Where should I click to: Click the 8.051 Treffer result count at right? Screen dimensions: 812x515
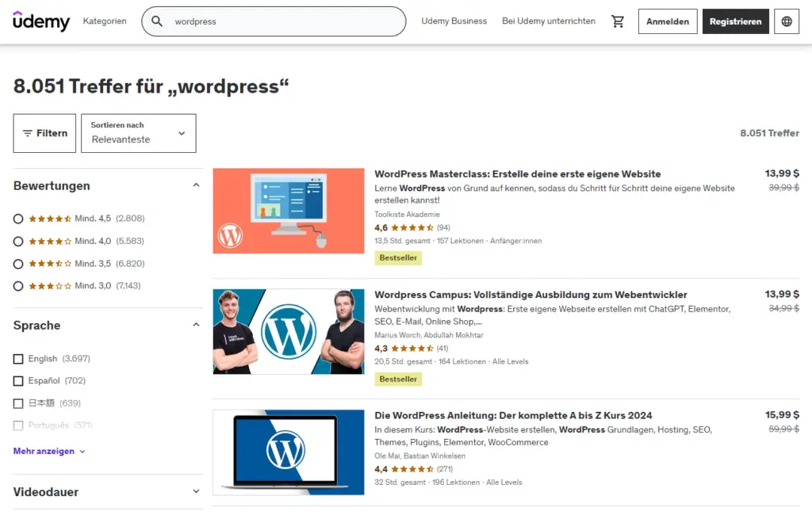click(x=769, y=133)
